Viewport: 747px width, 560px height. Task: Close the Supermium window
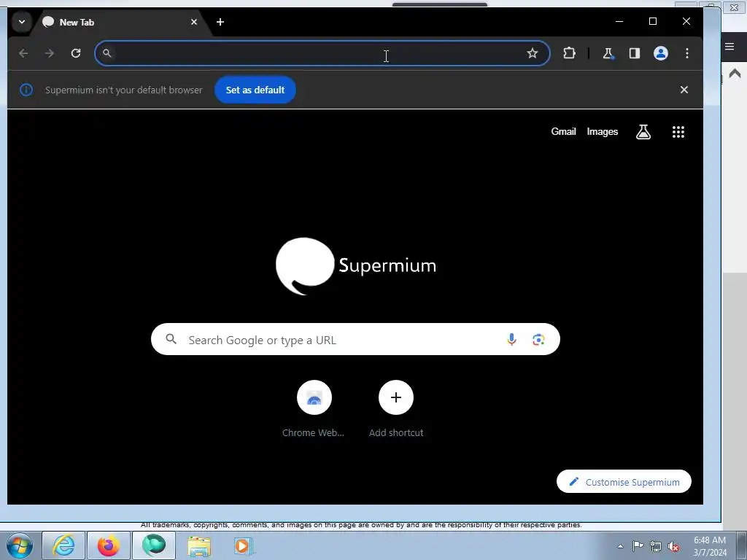pos(686,21)
